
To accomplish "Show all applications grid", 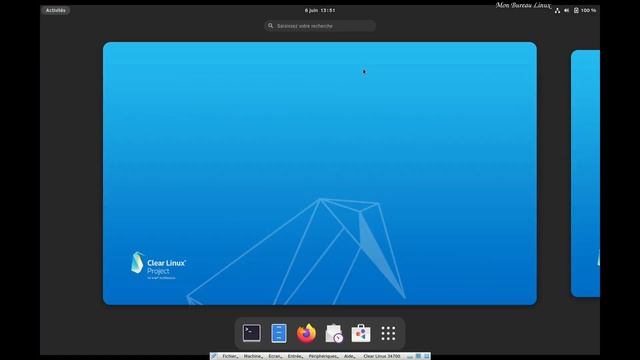I will (388, 333).
